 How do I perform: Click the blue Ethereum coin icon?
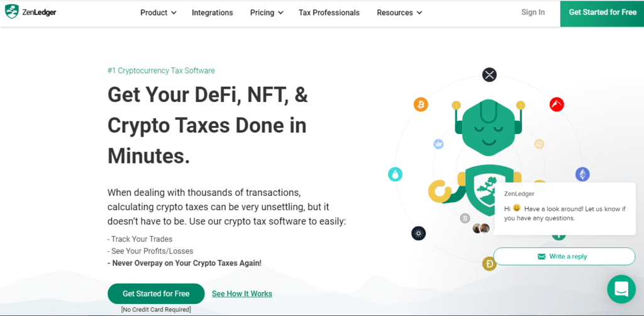pos(582,174)
